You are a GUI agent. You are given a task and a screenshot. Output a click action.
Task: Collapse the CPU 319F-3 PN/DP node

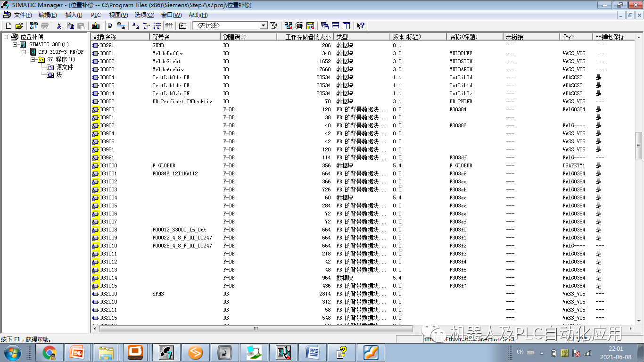click(23, 52)
